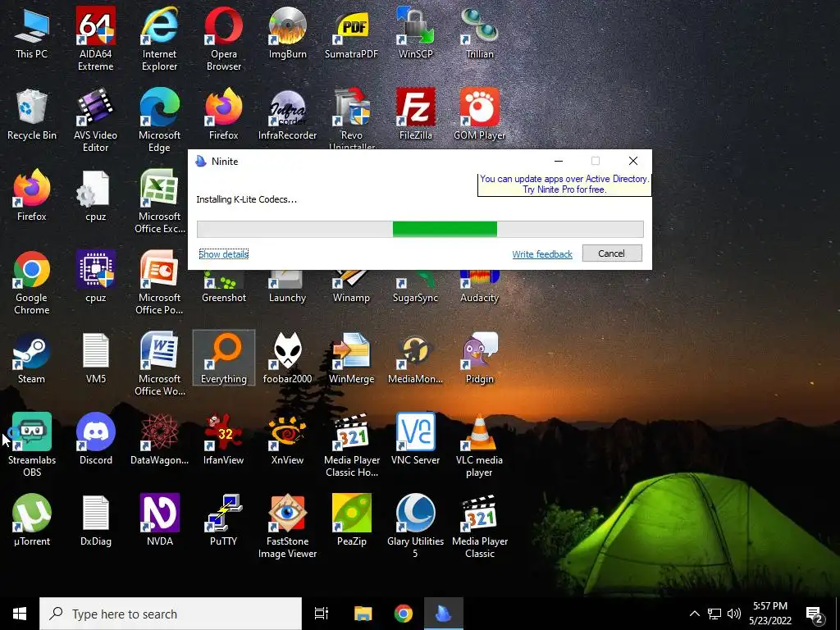Open File Explorer from the taskbar
Viewport: 840px width, 630px height.
click(363, 614)
